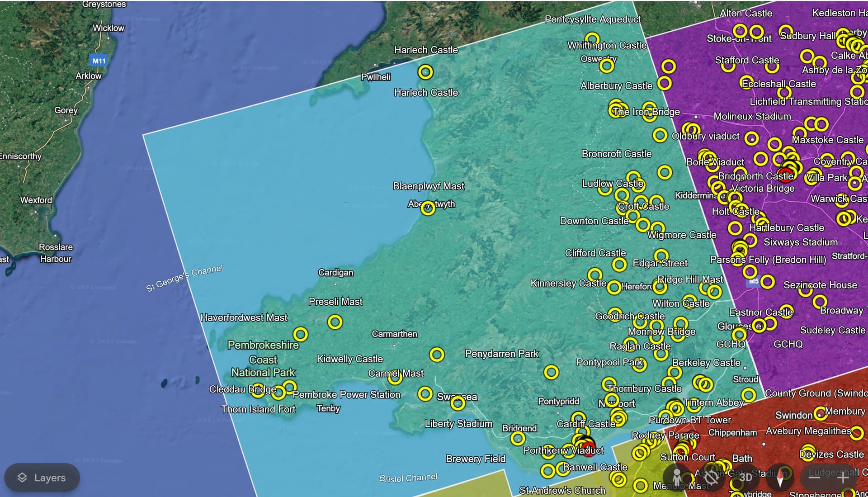Click the yellow marker between Harlech Castle labels
The width and height of the screenshot is (868, 497).
coord(425,72)
